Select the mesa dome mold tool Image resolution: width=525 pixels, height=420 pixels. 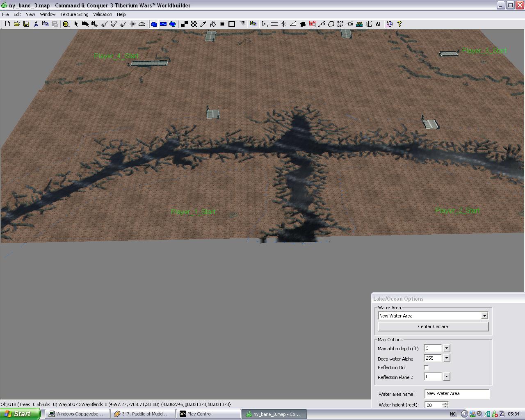[142, 24]
